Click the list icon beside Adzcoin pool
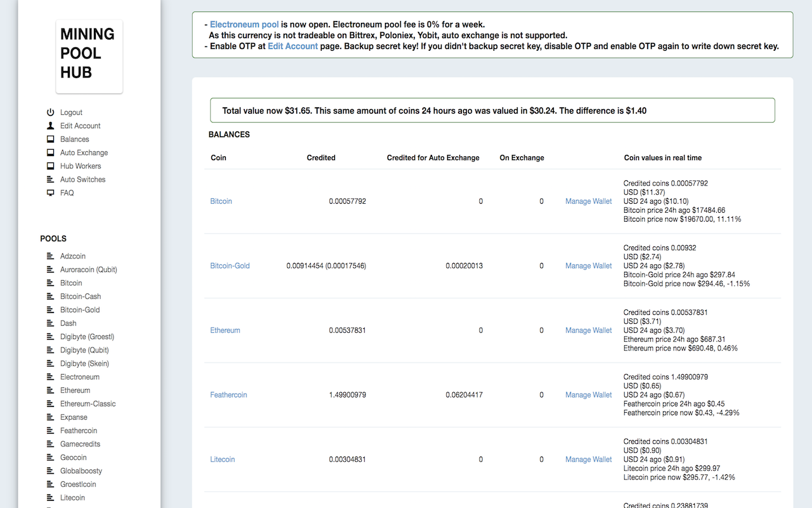Viewport: 812px width, 508px height. [51, 256]
